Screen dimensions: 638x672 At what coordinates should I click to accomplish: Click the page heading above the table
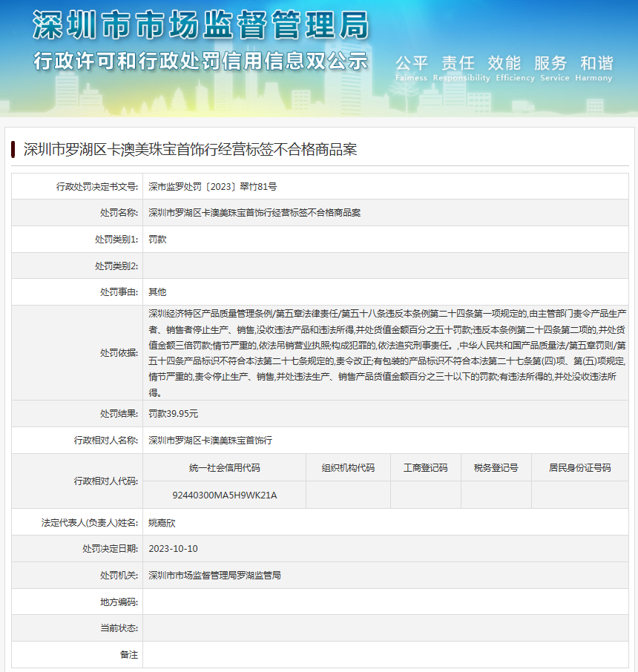(x=190, y=149)
